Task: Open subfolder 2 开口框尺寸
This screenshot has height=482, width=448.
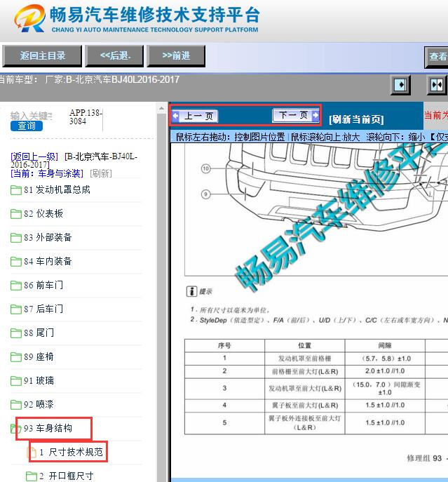Action: 67,476
